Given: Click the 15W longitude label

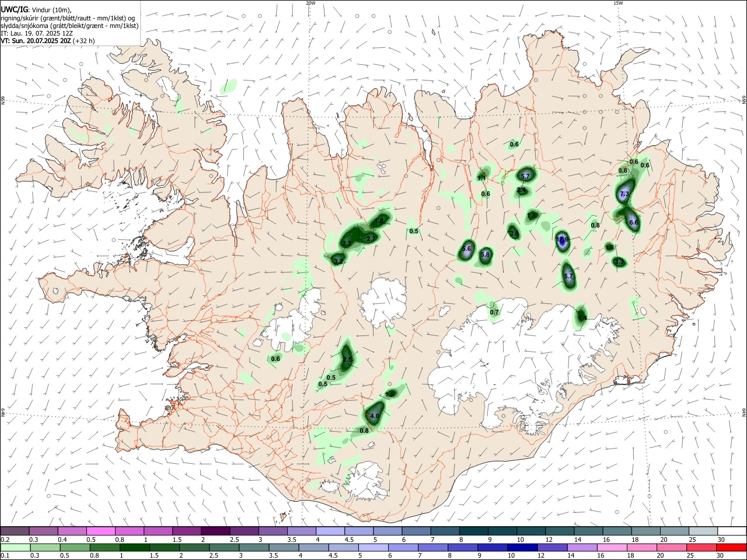Looking at the screenshot, I should tap(618, 3).
